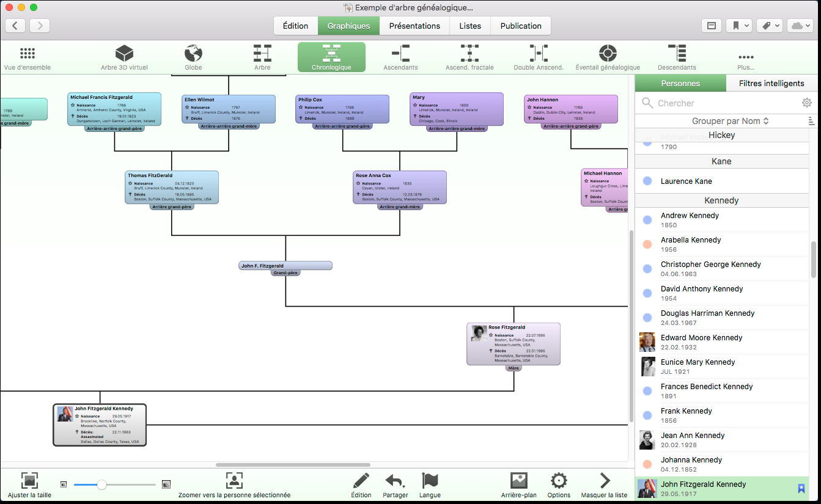Click the bookmark on John Fitzgerald Kennedy row
The height and width of the screenshot is (504, 821).
pos(801,489)
